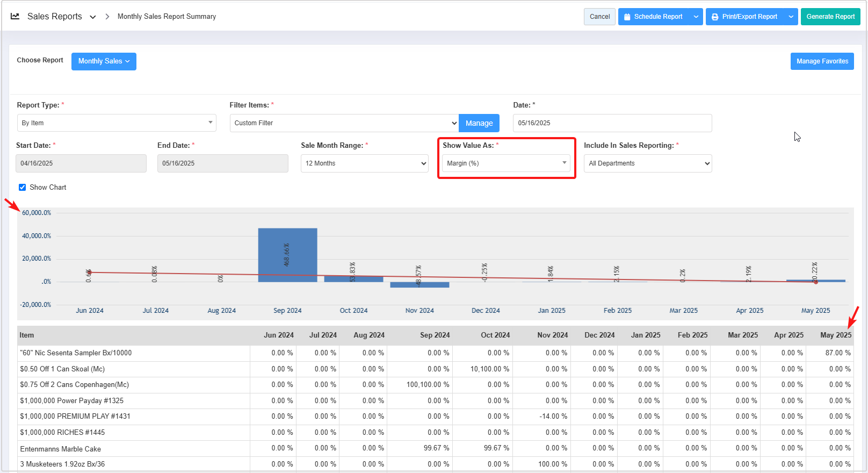The width and height of the screenshot is (868, 473).
Task: Click the calendar icon on Schedule Report
Action: point(627,17)
